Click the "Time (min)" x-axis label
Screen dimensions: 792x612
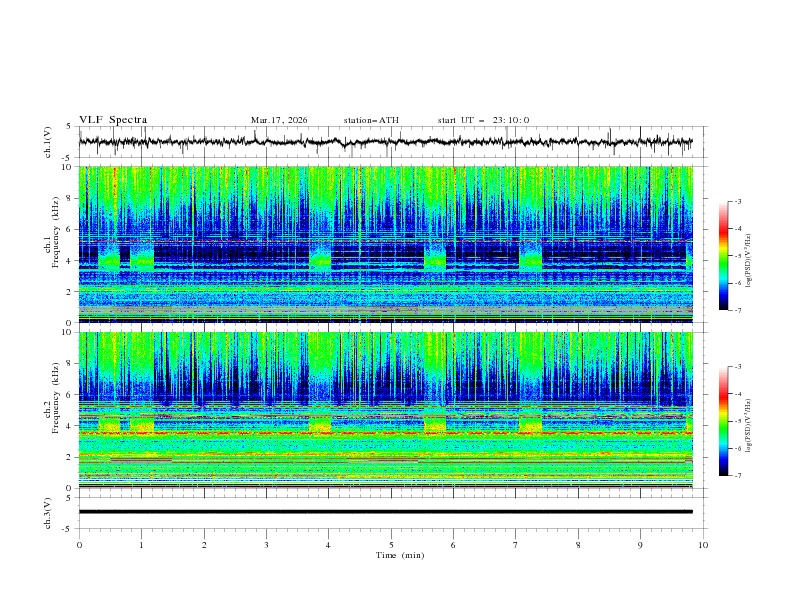[x=400, y=555]
